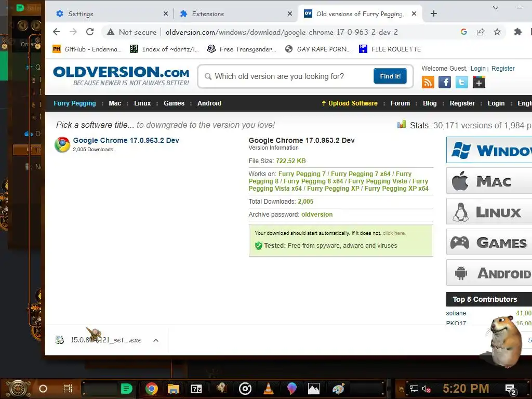Click Register in the dark nav bar
This screenshot has width=532, height=399.
[462, 103]
